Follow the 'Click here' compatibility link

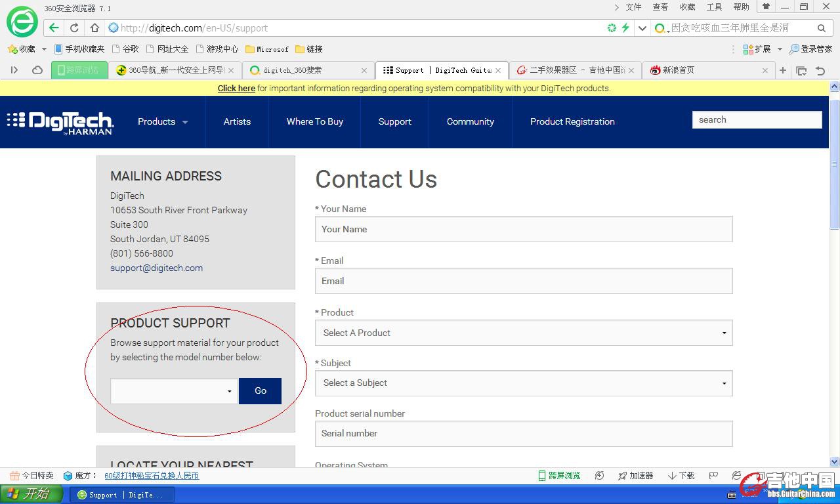pos(236,88)
